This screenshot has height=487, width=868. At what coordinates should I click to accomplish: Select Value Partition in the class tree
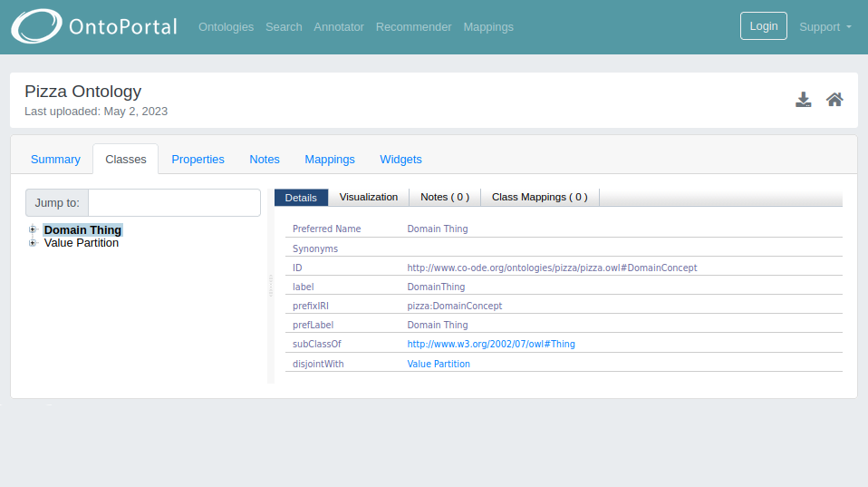pyautogui.click(x=82, y=243)
